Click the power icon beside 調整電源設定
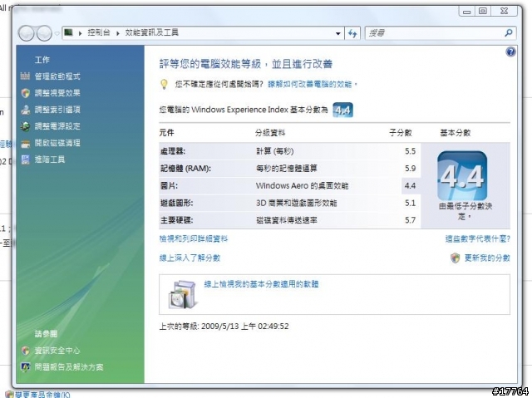Viewport: 532px width, 398px height. [26, 126]
